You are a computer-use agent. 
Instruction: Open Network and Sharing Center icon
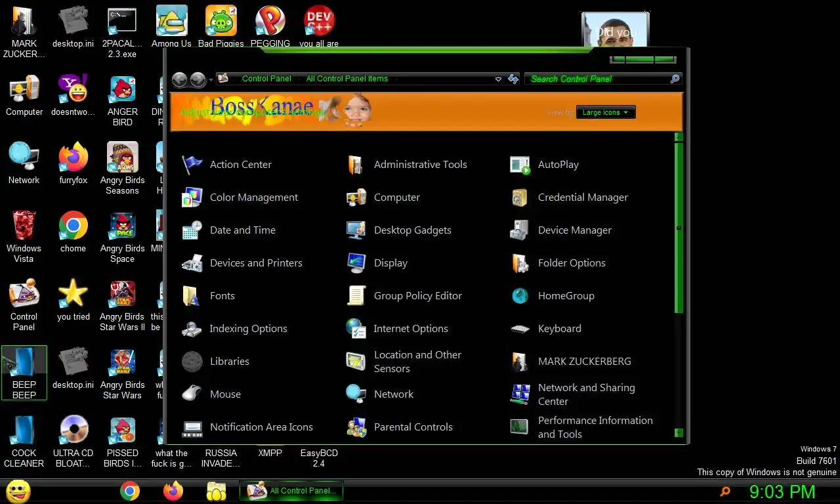520,394
